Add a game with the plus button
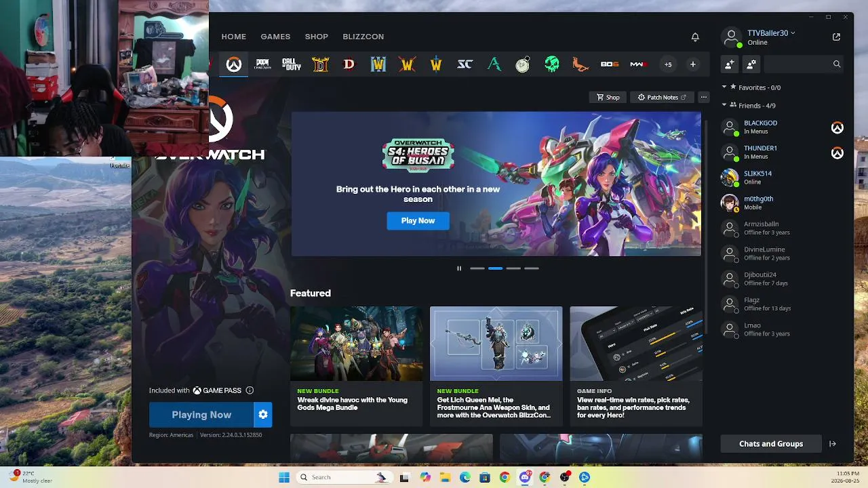The width and height of the screenshot is (868, 488). point(692,64)
